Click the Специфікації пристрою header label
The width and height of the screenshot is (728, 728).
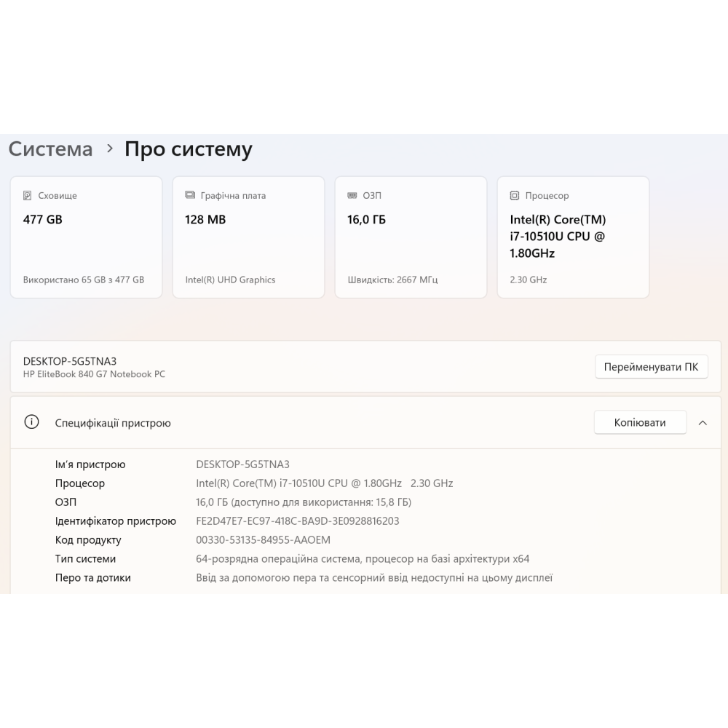tap(113, 423)
